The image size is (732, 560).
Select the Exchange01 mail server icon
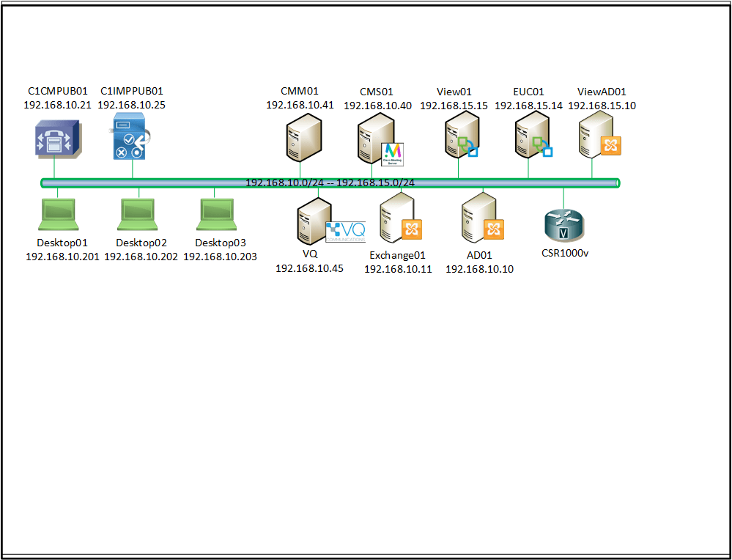(396, 218)
